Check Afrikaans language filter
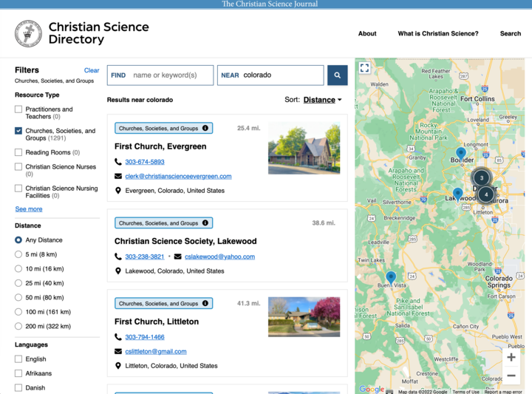 [x=18, y=373]
